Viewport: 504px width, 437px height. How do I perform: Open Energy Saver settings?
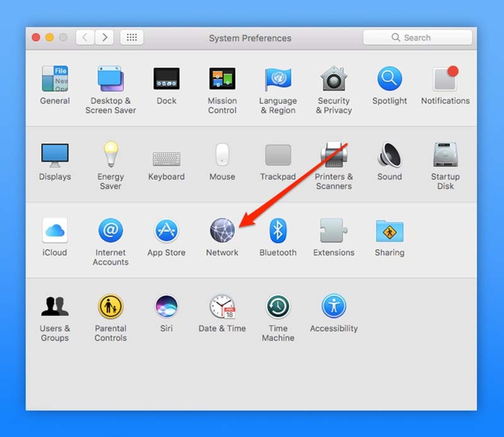click(110, 156)
